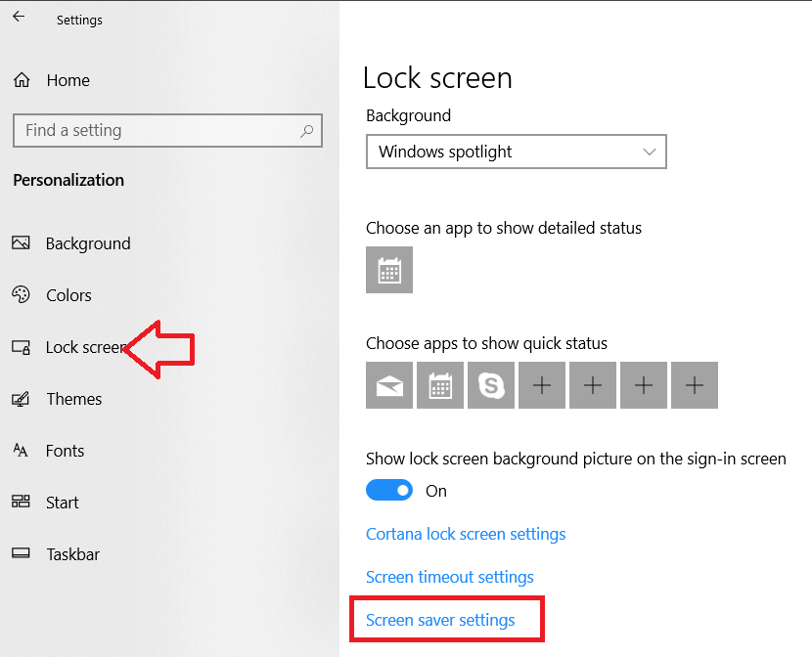Open Taskbar settings icon
Image resolution: width=812 pixels, height=657 pixels.
(x=22, y=553)
